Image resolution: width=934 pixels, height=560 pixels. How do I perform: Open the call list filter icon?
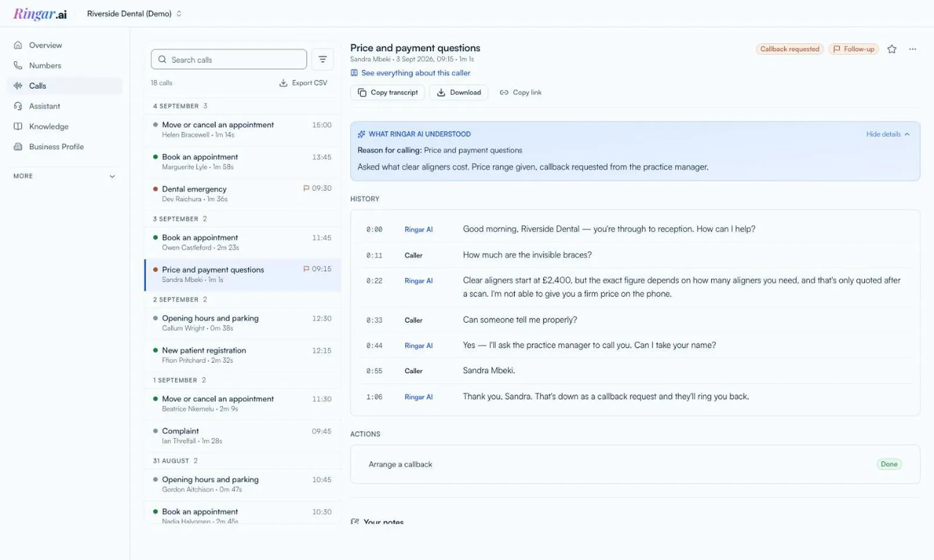[322, 60]
